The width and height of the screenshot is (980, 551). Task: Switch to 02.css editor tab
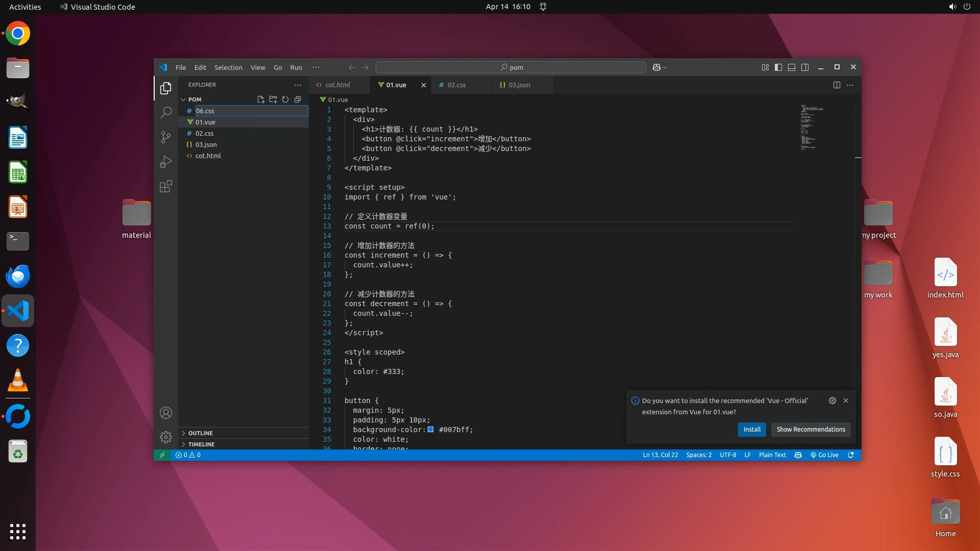click(x=456, y=85)
